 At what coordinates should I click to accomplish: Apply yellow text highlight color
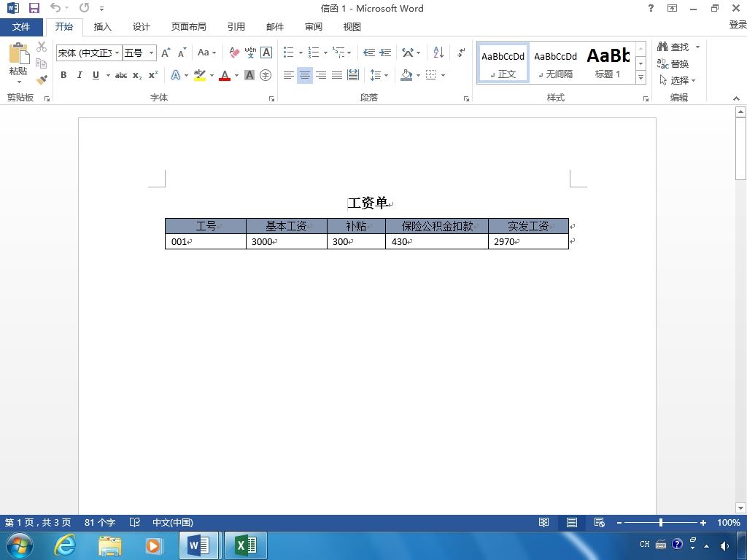[x=200, y=75]
